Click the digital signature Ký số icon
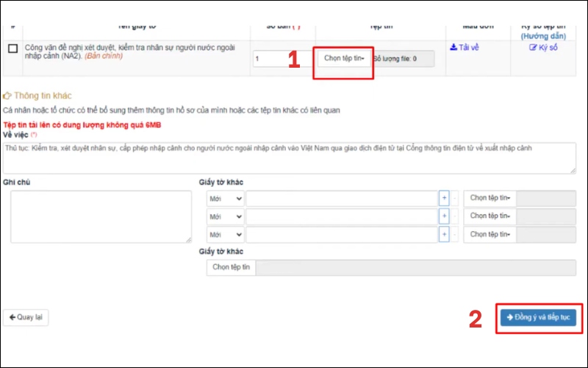Image resolution: width=588 pixels, height=368 pixels. tap(533, 47)
